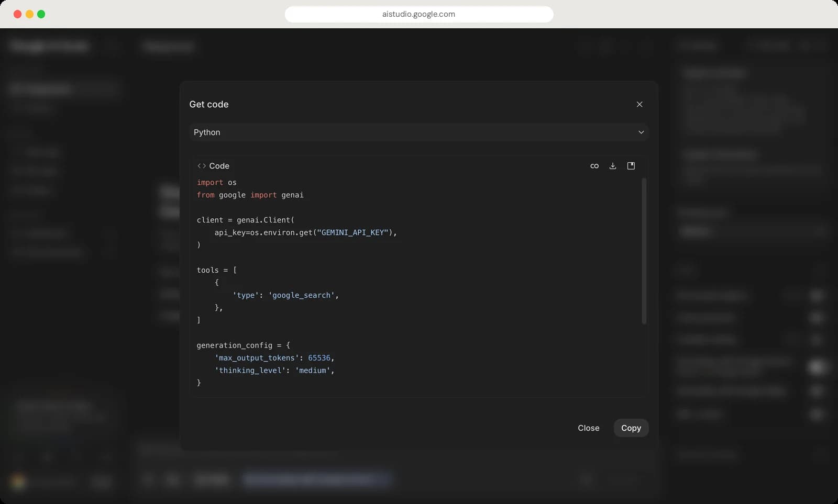Open the Python language dropdown
Viewport: 838px width, 504px height.
(x=419, y=132)
